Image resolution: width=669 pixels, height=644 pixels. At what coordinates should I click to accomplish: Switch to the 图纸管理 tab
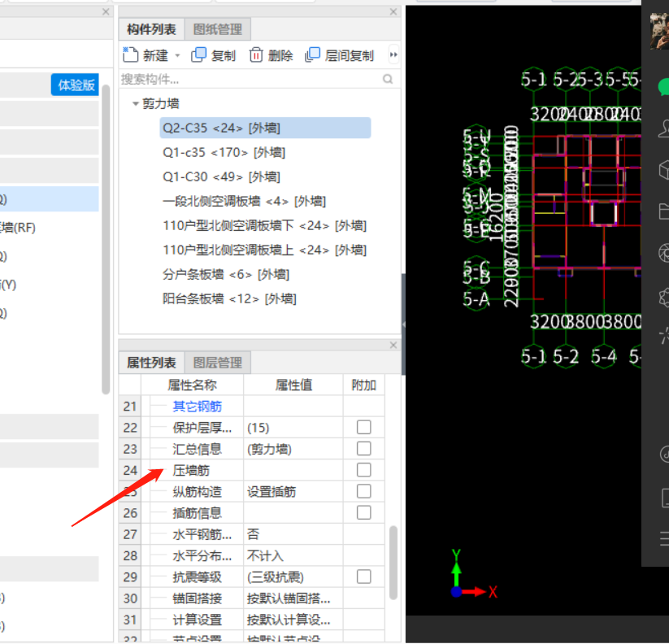(218, 29)
